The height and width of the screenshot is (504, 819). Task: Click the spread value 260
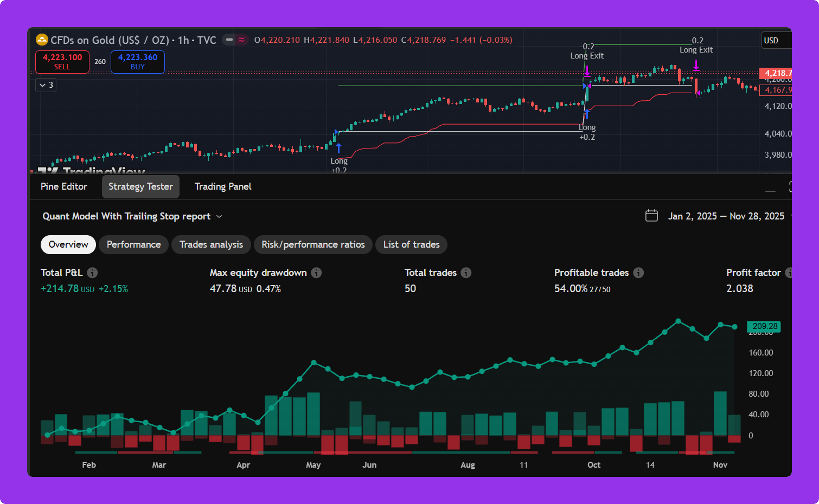(x=100, y=62)
